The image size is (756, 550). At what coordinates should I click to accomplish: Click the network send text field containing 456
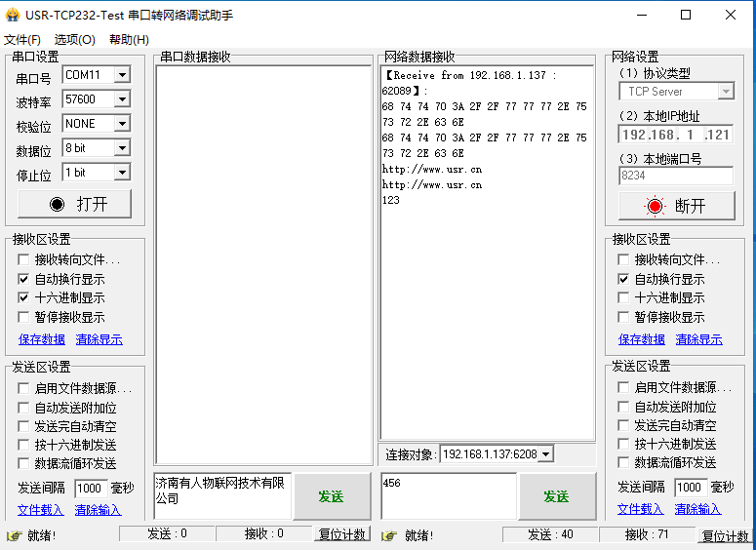[x=448, y=495]
